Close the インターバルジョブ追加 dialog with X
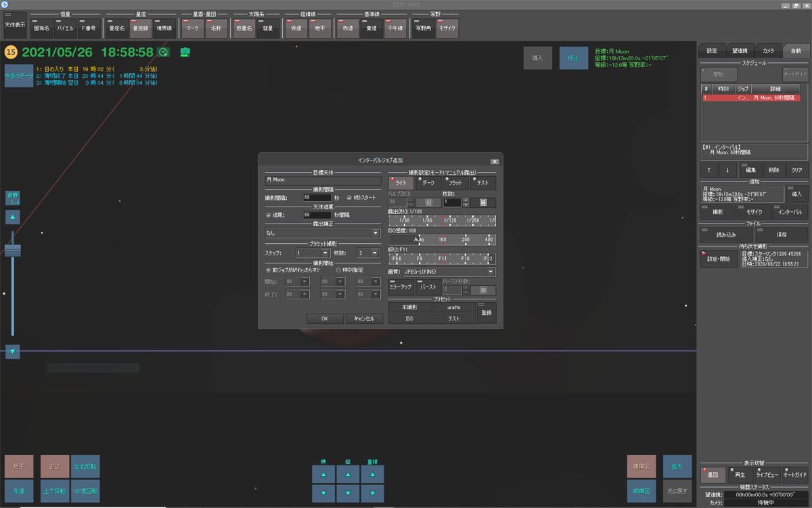812x508 pixels. point(494,161)
